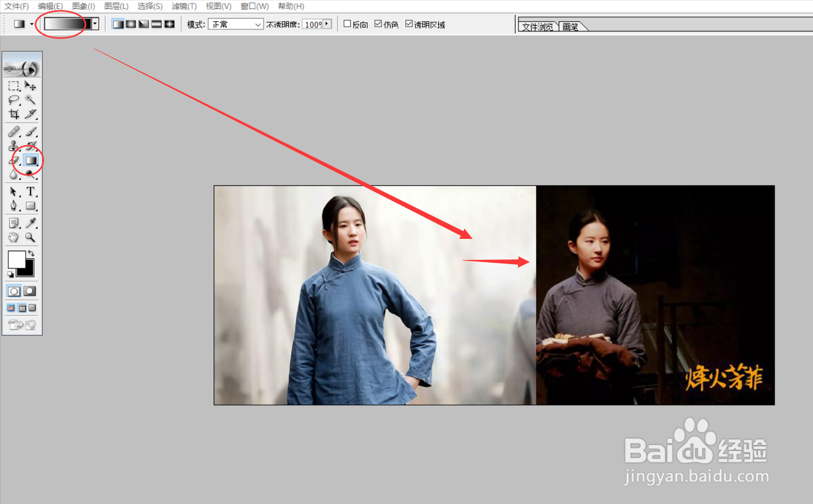Viewport: 813px width, 504px height.
Task: Select the Eraser tool
Action: pyautogui.click(x=14, y=161)
